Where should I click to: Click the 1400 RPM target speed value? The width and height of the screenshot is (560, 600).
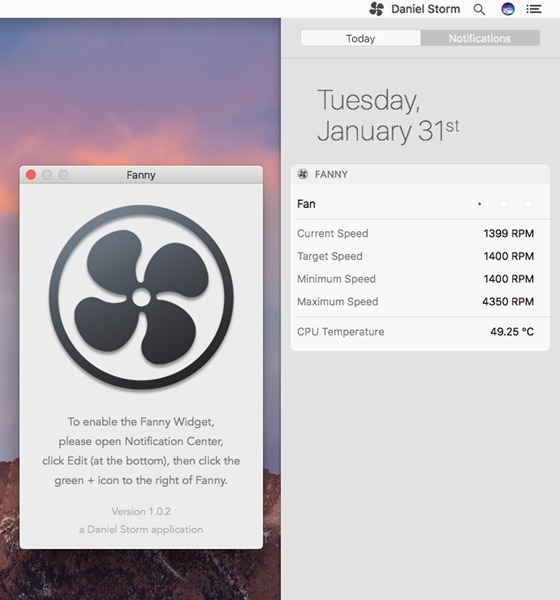509,256
